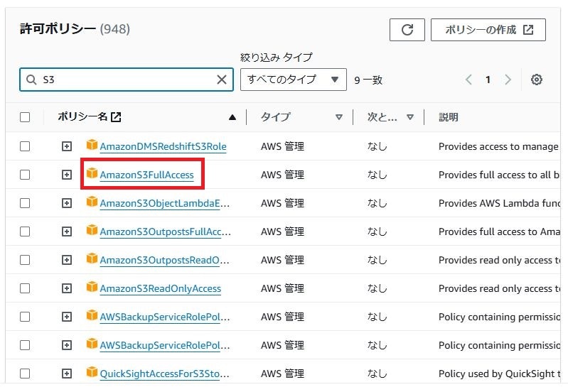Screen dimensions: 568x392
Task: Open AmazonS3OutpostsFullAcc… policy link
Action: 165,232
